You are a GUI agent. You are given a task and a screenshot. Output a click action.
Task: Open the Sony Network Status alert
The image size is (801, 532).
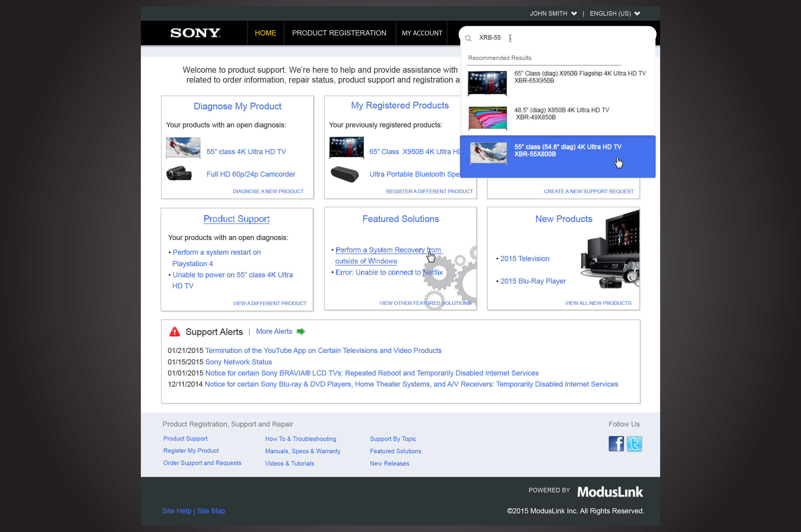pyautogui.click(x=238, y=362)
